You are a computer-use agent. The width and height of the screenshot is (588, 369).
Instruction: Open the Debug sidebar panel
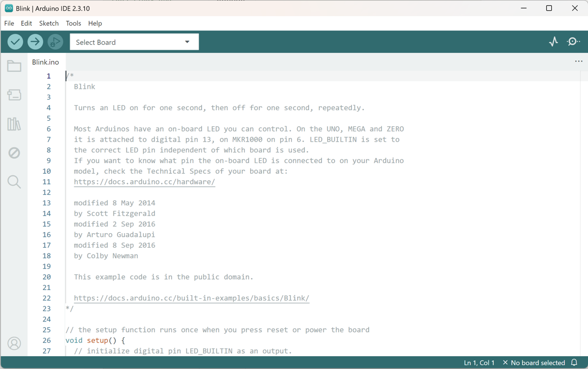click(x=14, y=153)
